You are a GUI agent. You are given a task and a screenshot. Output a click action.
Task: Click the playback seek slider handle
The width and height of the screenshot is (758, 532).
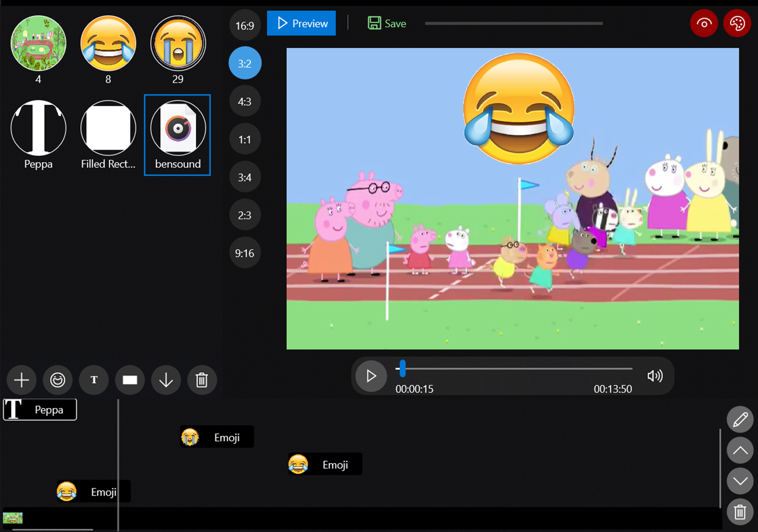pyautogui.click(x=402, y=368)
